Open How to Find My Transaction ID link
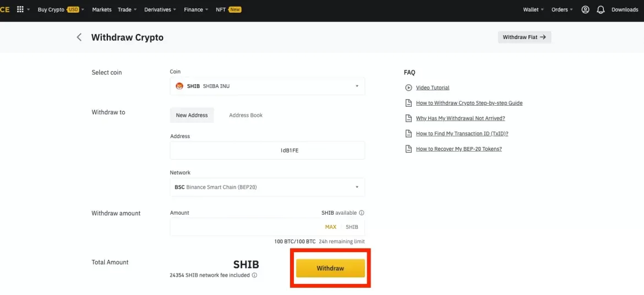 pyautogui.click(x=462, y=134)
